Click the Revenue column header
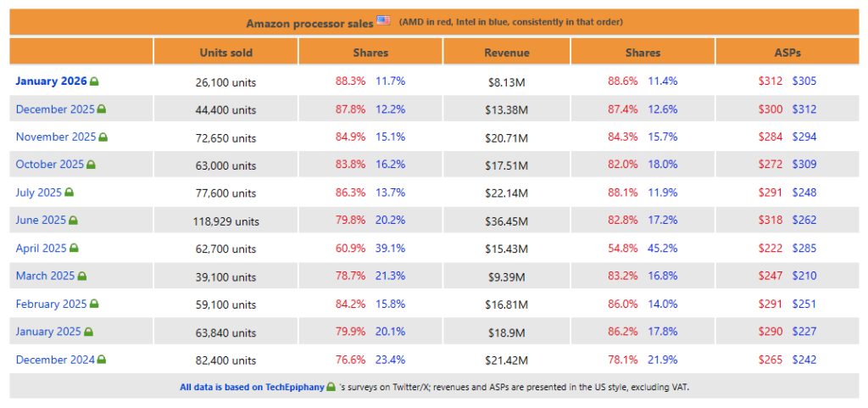The width and height of the screenshot is (868, 408). (x=507, y=53)
